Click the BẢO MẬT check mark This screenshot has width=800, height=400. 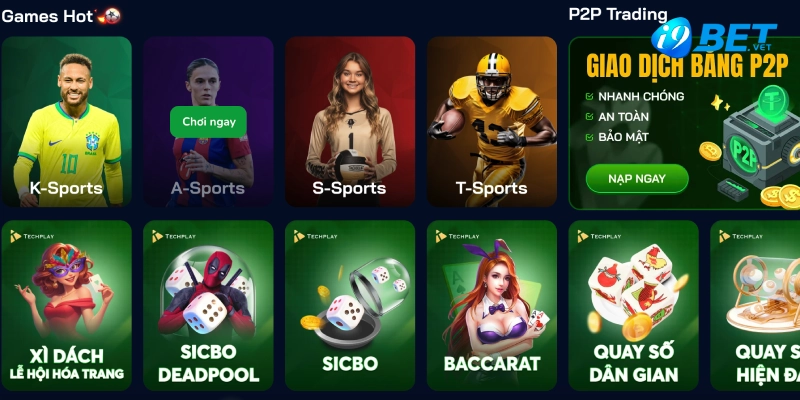(x=590, y=137)
